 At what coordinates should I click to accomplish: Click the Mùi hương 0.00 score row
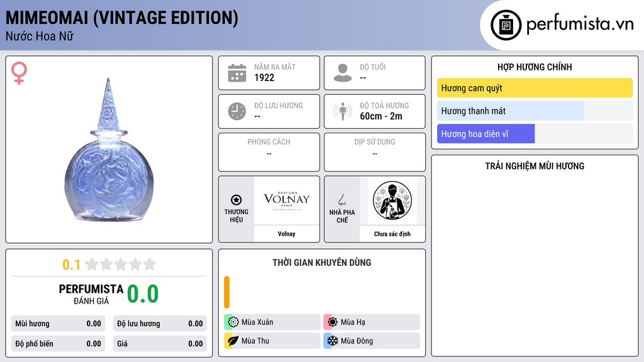(x=58, y=324)
